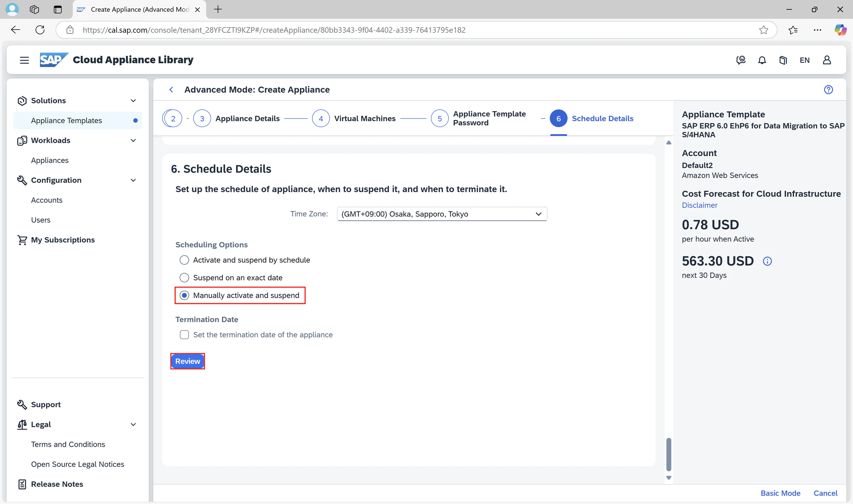Click the Solutions shield icon
The height and width of the screenshot is (504, 853).
pyautogui.click(x=22, y=101)
